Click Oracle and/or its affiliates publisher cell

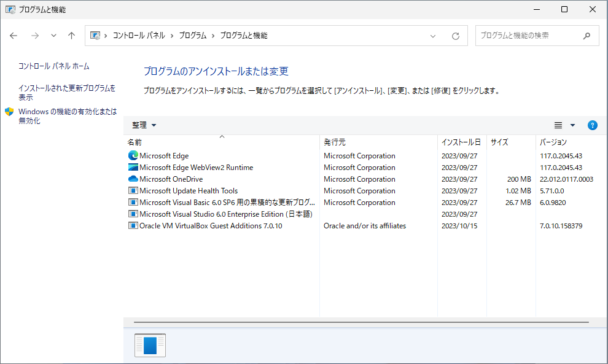(365, 226)
